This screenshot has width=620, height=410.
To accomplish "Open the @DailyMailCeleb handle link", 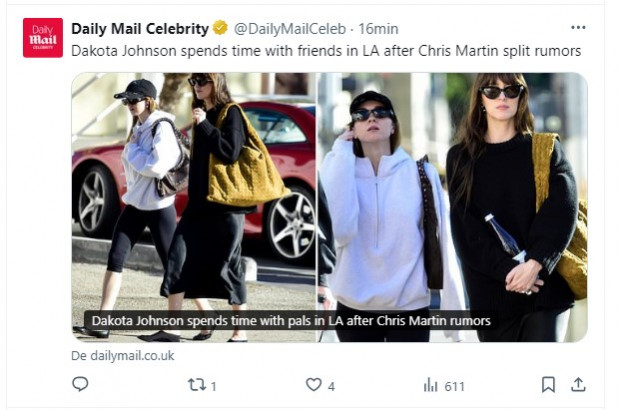I will point(290,28).
